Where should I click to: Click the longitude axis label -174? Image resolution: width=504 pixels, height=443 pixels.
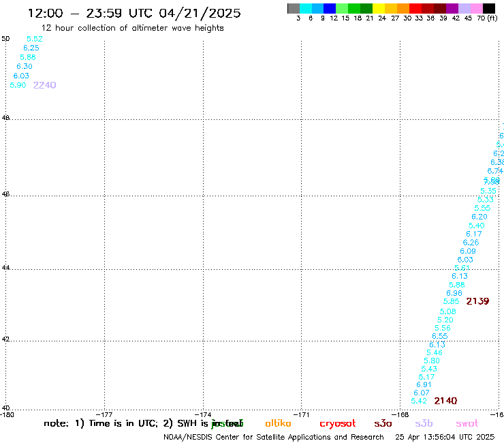pyautogui.click(x=203, y=414)
